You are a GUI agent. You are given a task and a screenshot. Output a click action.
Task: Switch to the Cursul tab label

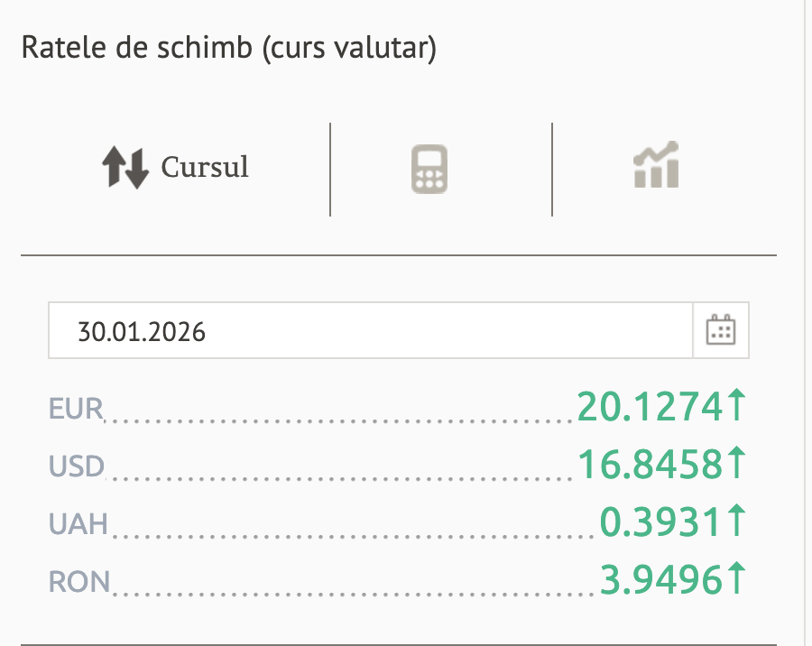pyautogui.click(x=205, y=168)
